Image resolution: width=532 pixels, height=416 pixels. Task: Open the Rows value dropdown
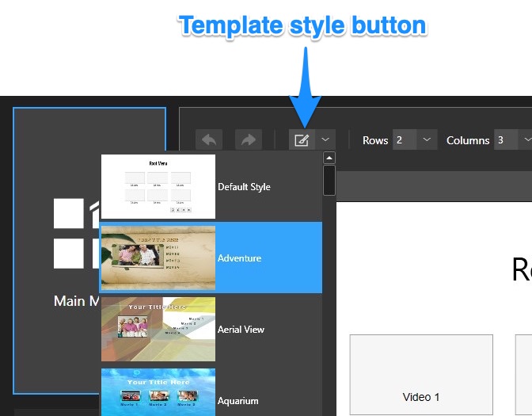[x=427, y=139]
